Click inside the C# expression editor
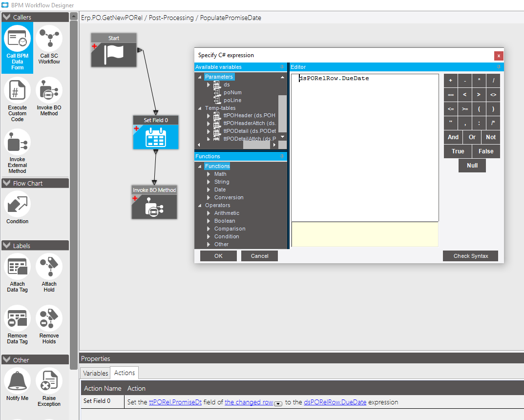The width and height of the screenshot is (524, 420). pyautogui.click(x=364, y=147)
